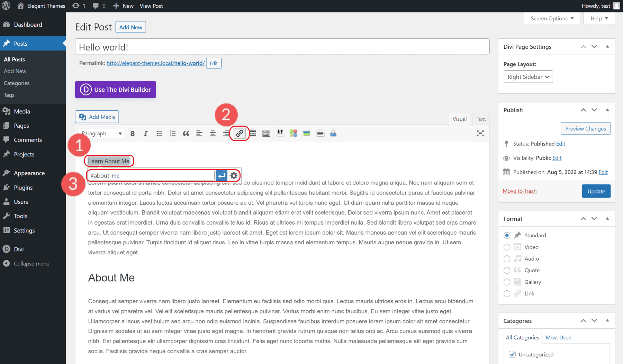Open the Most Used categories tab

(558, 337)
